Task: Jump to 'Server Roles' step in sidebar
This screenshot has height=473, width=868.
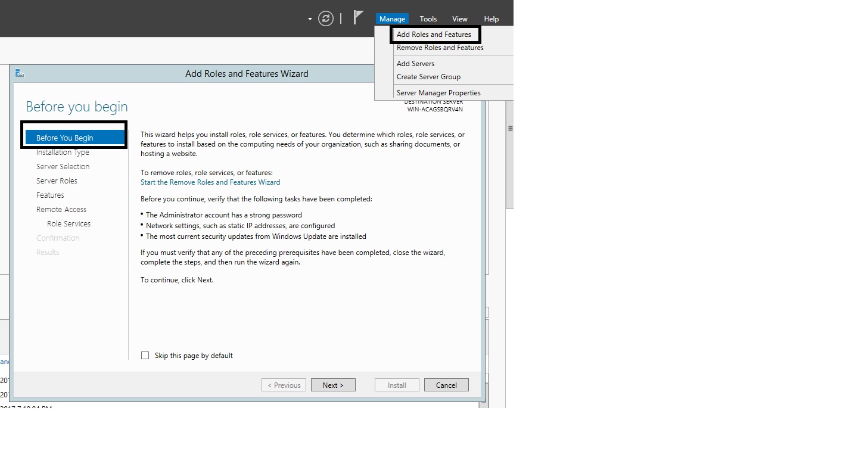Action: (x=57, y=181)
